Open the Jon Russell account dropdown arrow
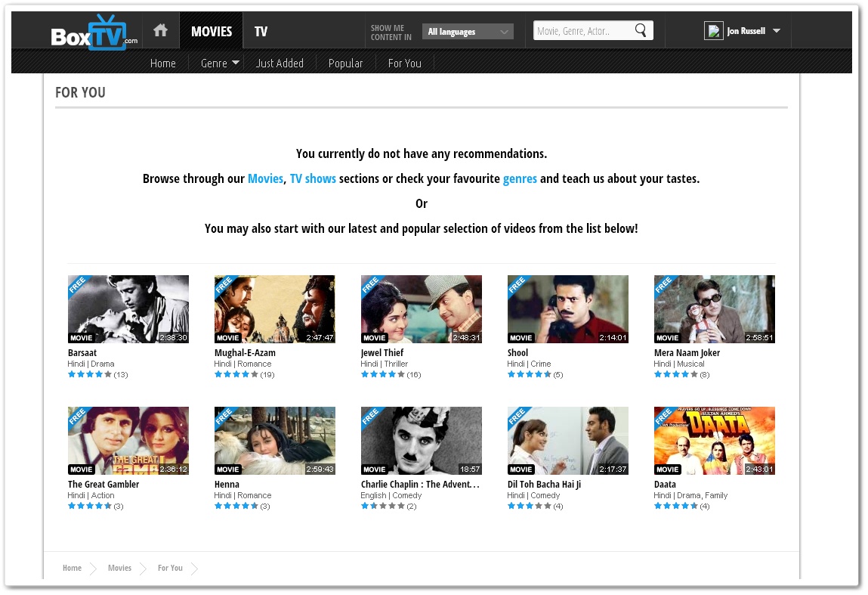Image resolution: width=868 pixels, height=595 pixels. click(x=775, y=31)
